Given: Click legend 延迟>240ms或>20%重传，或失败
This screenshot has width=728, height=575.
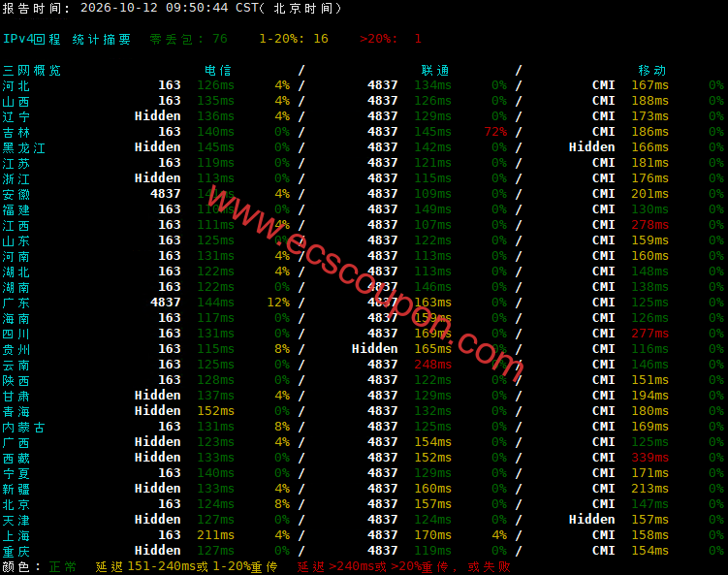Looking at the screenshot, I should coord(403,567).
